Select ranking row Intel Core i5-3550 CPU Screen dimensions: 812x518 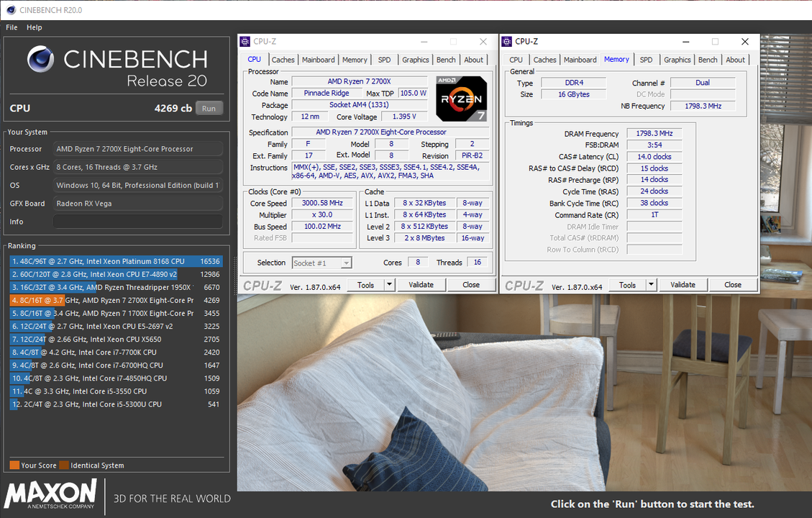tap(117, 391)
